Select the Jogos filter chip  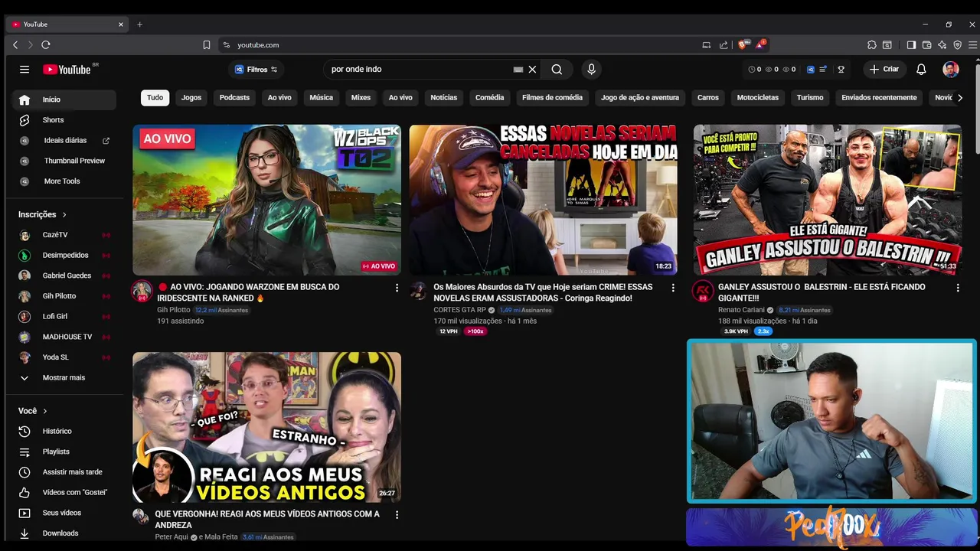[191, 98]
